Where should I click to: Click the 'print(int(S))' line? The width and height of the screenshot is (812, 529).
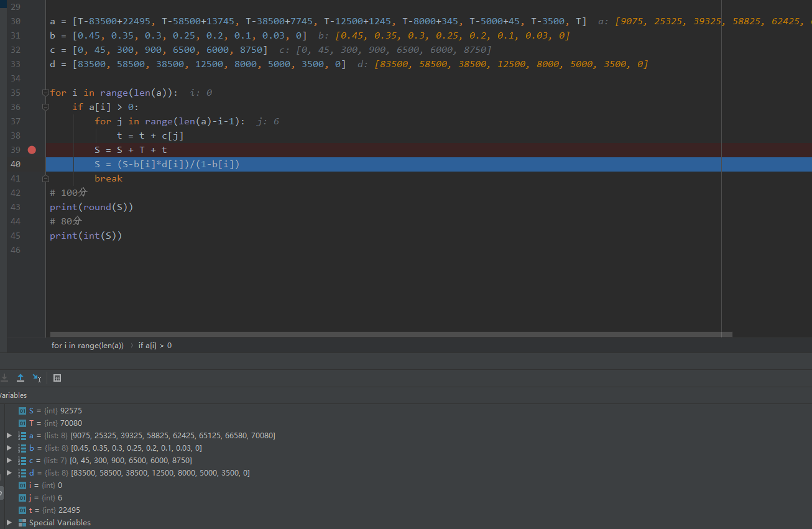click(x=86, y=236)
